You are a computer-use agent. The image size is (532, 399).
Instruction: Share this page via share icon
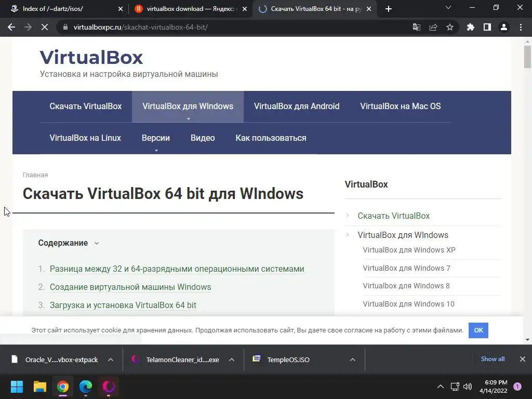click(433, 27)
